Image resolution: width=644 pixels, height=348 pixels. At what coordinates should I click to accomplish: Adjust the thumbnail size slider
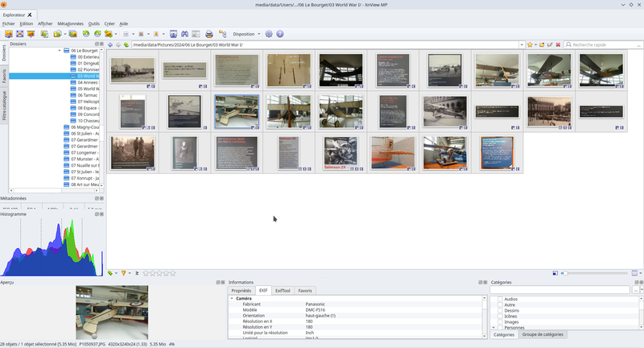click(566, 273)
